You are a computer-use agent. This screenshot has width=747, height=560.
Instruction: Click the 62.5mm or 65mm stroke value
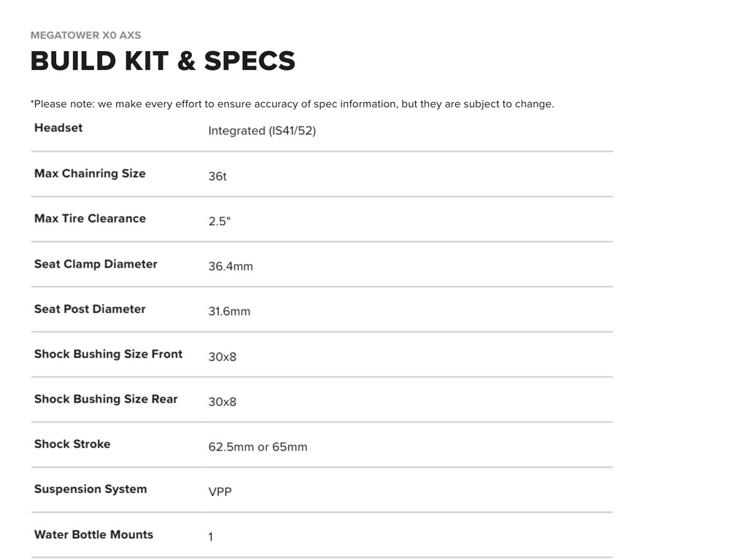point(258,447)
